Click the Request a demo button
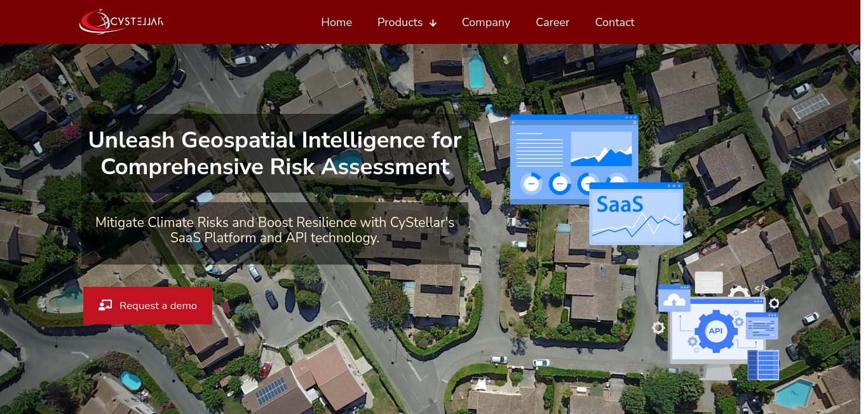868x414 pixels. 147,306
